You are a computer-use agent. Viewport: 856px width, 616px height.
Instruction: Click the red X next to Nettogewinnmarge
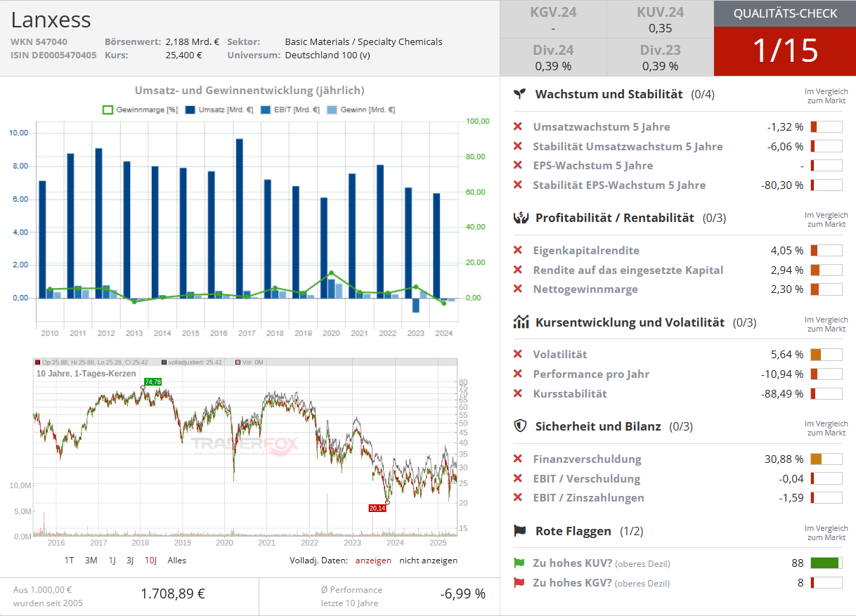click(518, 289)
